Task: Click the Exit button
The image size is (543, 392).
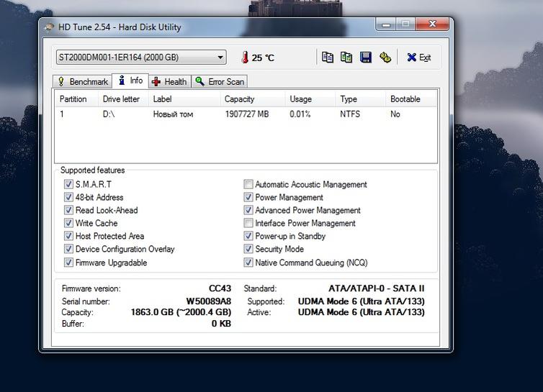Action: [419, 58]
